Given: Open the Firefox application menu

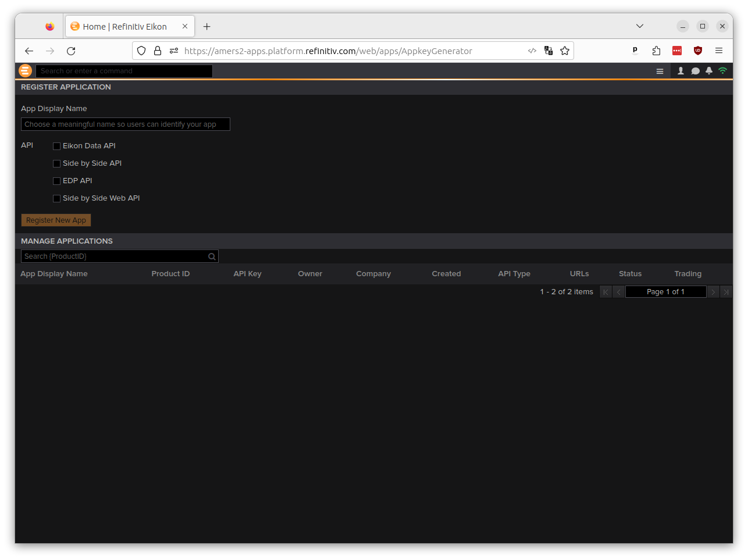Looking at the screenshot, I should pyautogui.click(x=719, y=51).
